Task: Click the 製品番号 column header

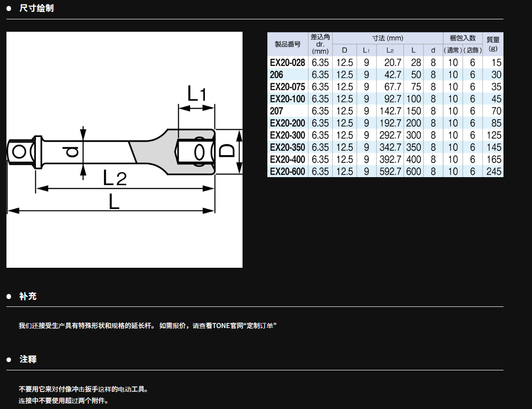Action: tap(288, 44)
